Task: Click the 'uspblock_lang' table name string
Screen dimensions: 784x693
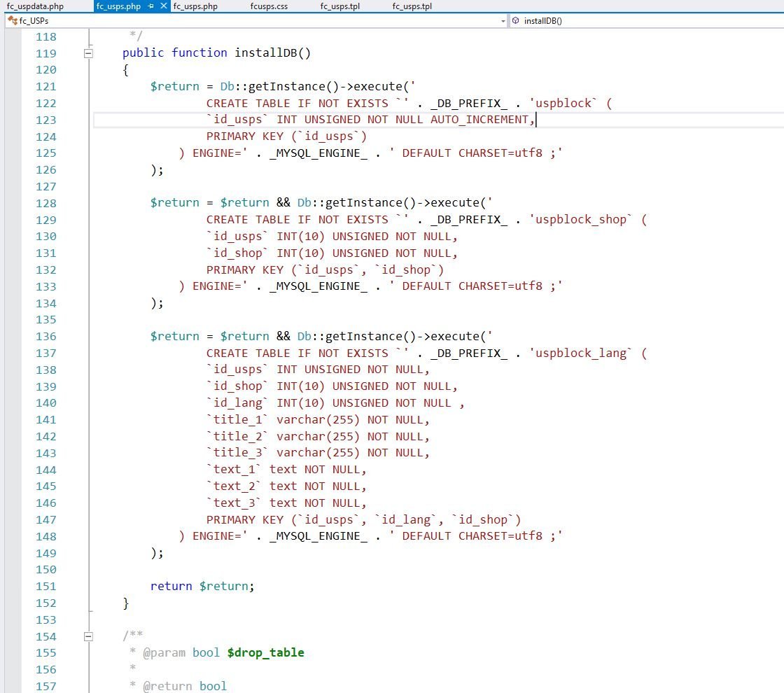Action: [580, 353]
